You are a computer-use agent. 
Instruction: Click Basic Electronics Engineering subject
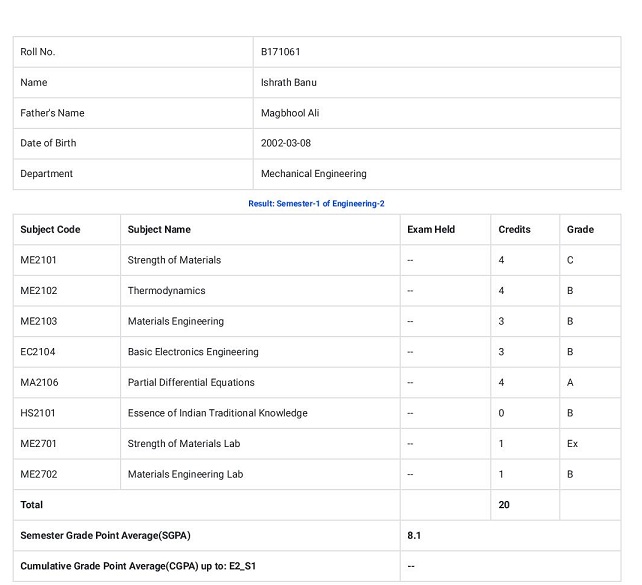(x=193, y=352)
